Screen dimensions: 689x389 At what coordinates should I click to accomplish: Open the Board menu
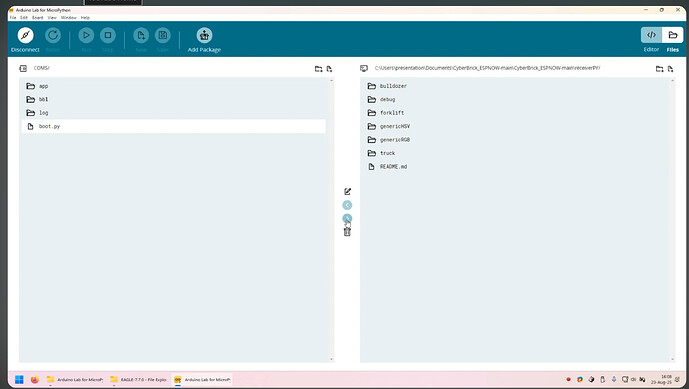pyautogui.click(x=37, y=18)
